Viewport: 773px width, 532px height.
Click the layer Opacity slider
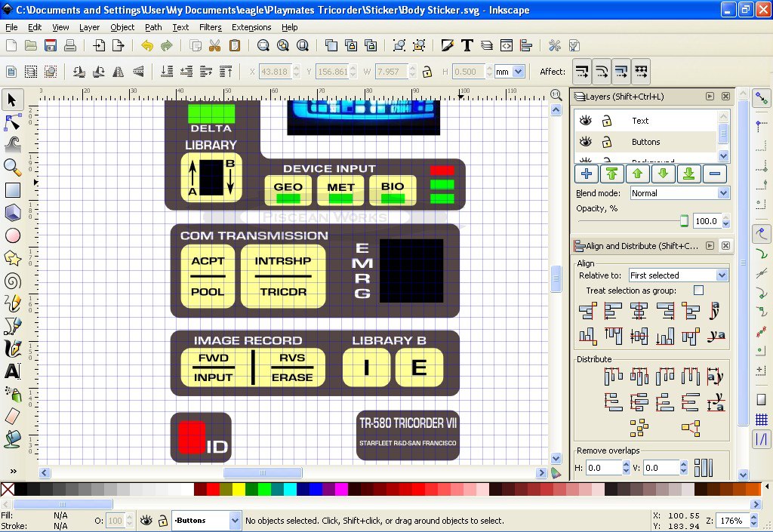[x=633, y=221]
